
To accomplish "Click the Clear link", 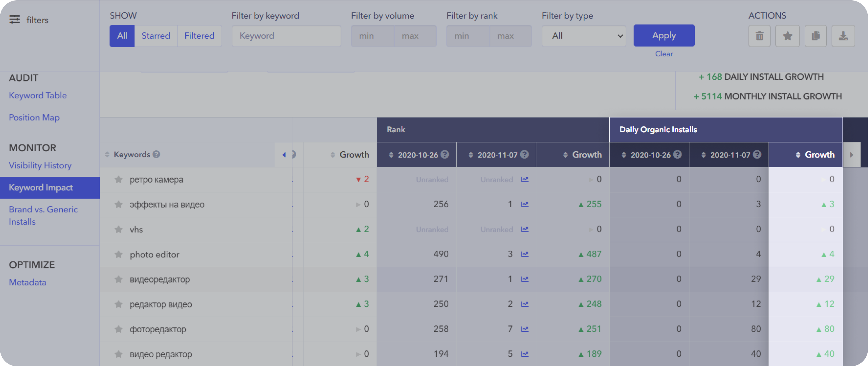I will coord(664,54).
